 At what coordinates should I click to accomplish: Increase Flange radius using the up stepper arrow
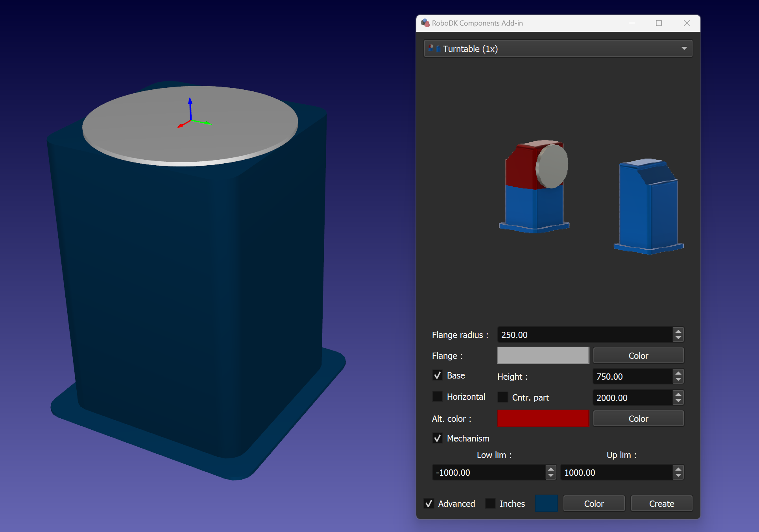pos(678,332)
